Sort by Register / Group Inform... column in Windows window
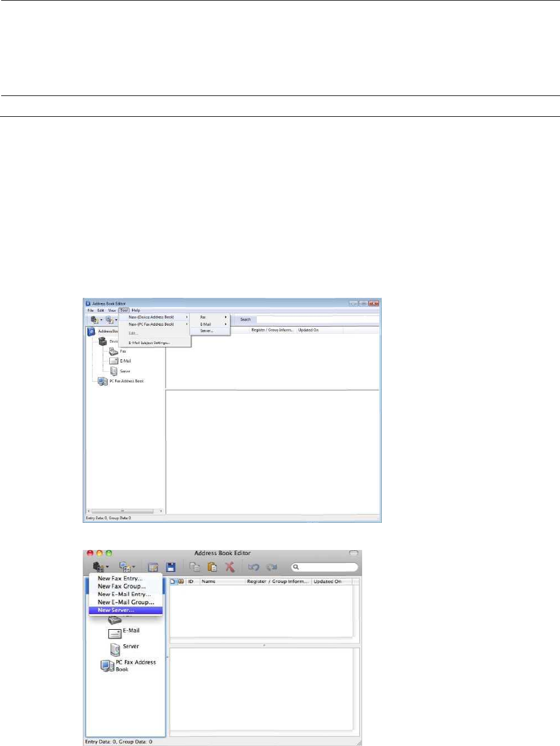The image size is (560, 746). coord(272,330)
